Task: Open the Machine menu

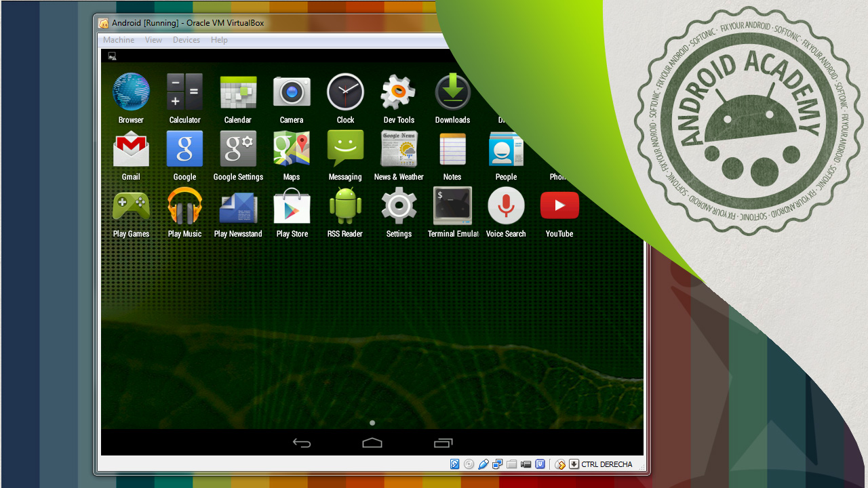Action: pyautogui.click(x=119, y=40)
